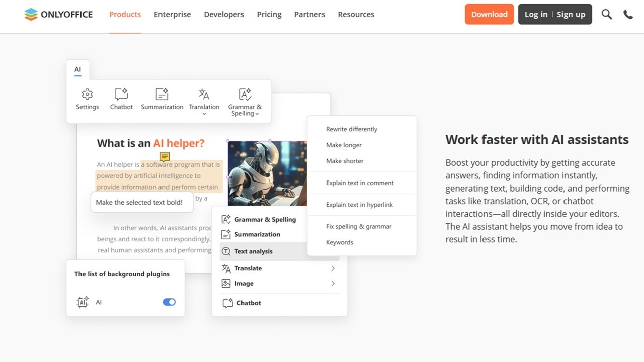
Task: Select the Translation tool icon
Action: coord(204,95)
